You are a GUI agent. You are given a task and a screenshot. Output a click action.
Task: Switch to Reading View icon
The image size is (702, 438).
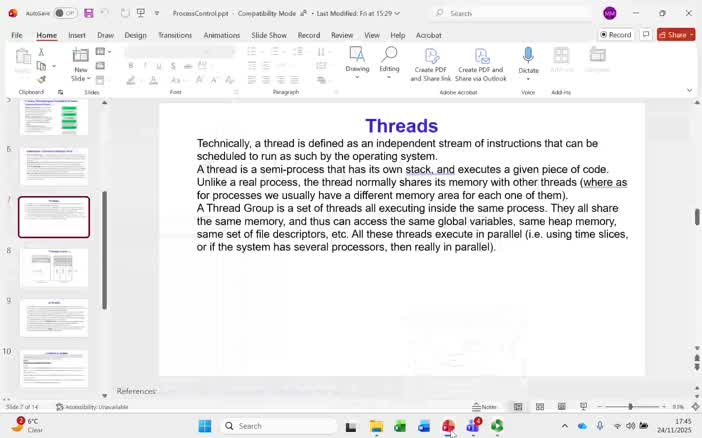pyautogui.click(x=561, y=407)
